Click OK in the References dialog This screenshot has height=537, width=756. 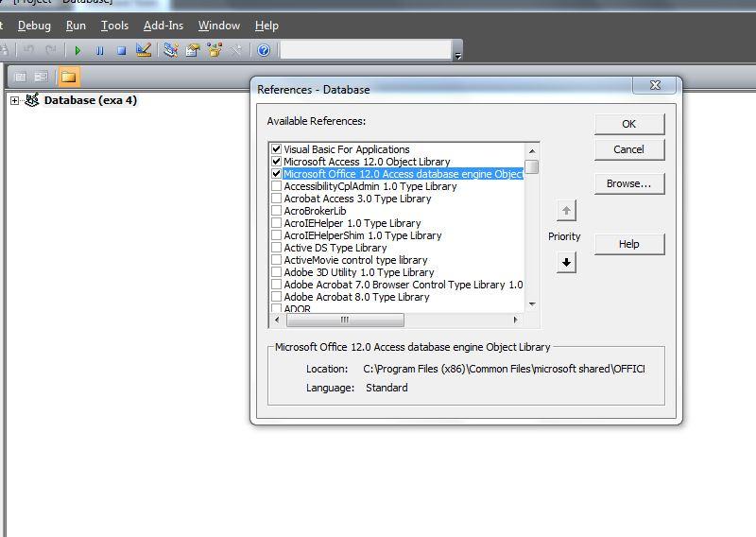point(628,124)
